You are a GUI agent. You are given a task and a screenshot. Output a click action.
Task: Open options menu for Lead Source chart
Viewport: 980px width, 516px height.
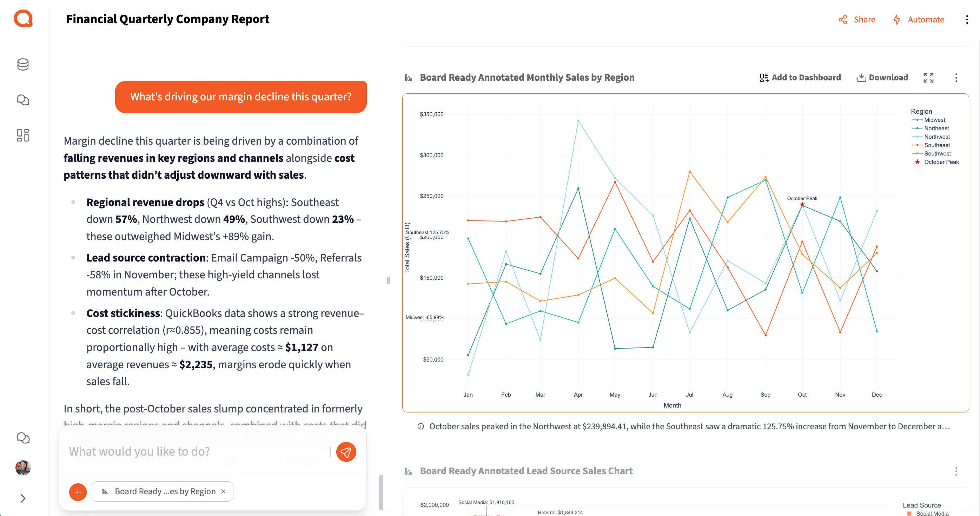pos(956,471)
